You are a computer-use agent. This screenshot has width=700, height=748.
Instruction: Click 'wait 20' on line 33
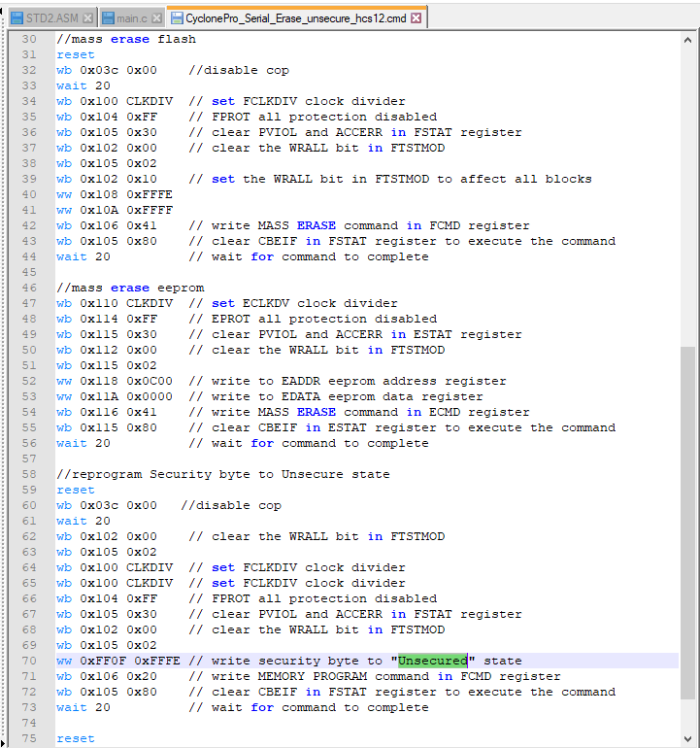click(83, 85)
